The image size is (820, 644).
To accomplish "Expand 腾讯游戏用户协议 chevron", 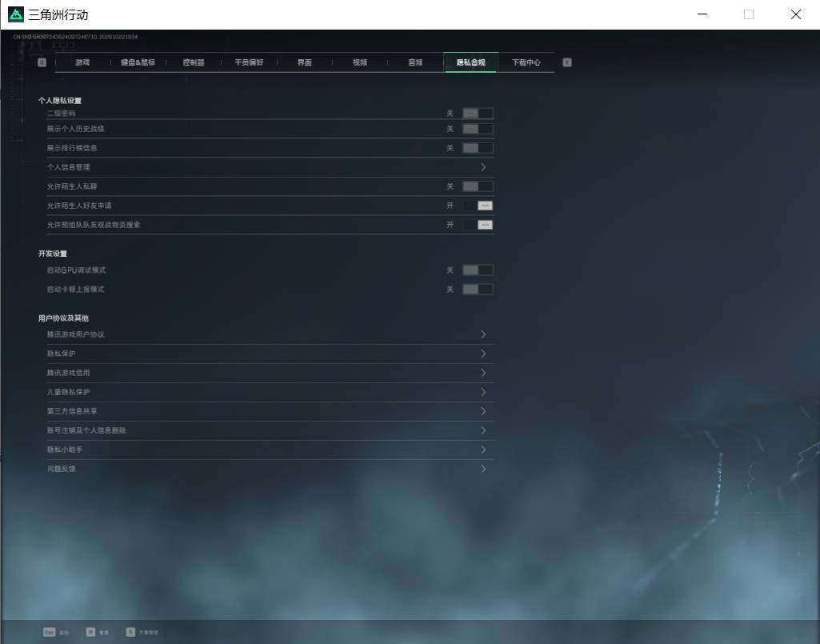I will 483,334.
